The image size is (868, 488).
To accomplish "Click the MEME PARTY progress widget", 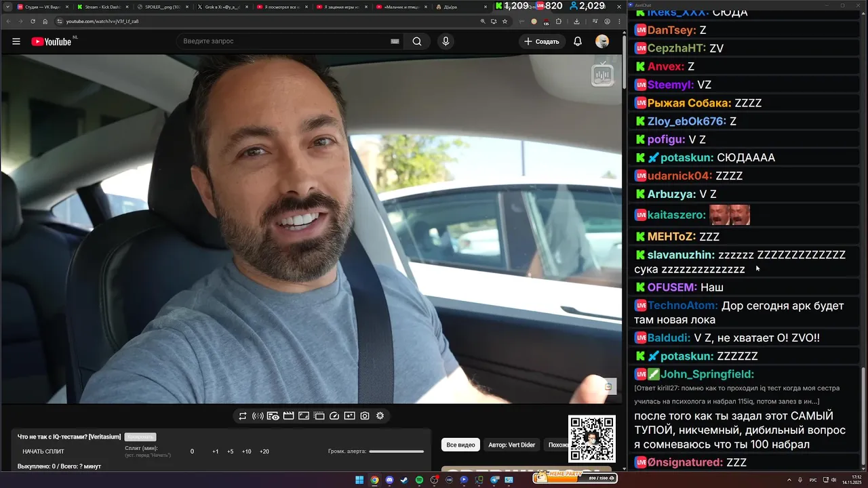I will tap(575, 477).
